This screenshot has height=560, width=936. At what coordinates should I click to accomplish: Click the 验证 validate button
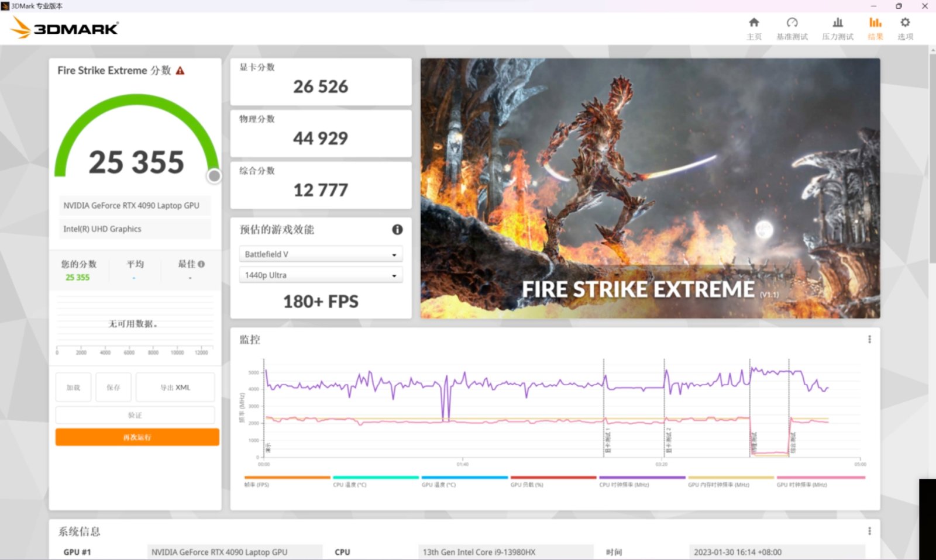point(135,415)
